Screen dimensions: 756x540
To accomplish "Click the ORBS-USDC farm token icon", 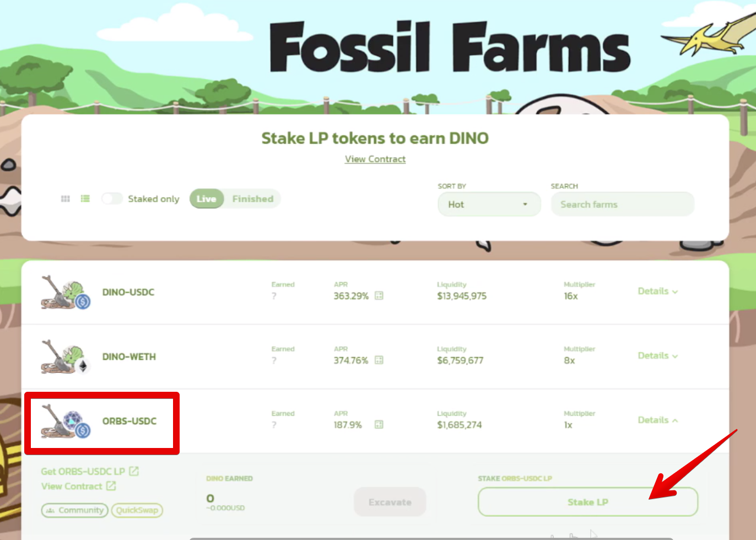I will pyautogui.click(x=66, y=422).
